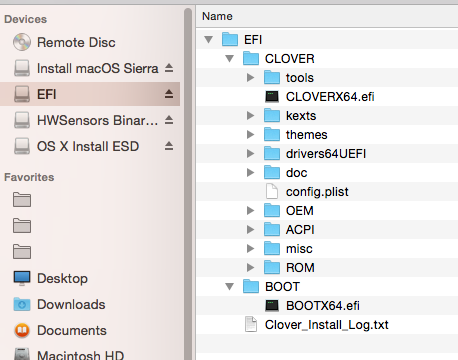Expand the ROM folder

point(250,268)
